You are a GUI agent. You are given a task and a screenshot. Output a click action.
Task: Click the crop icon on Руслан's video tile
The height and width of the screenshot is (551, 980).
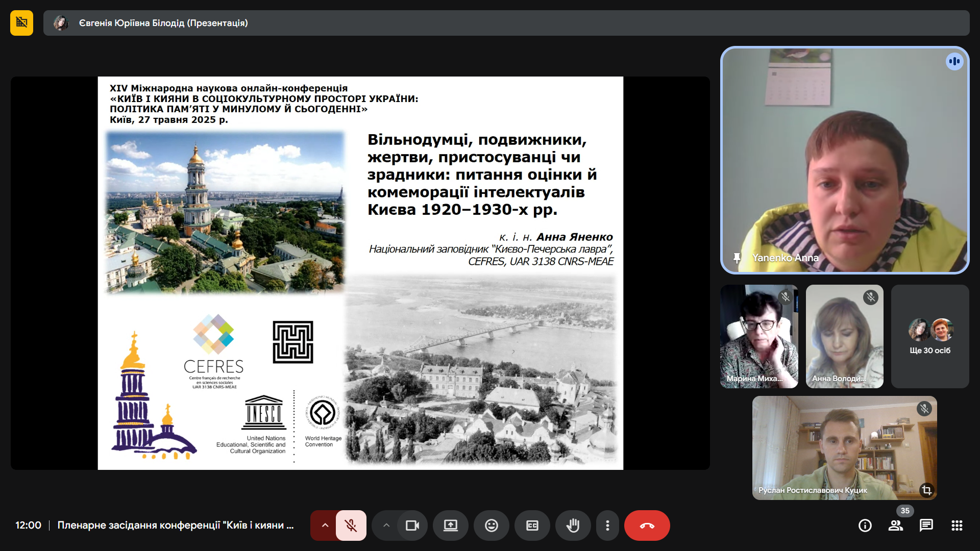point(926,490)
